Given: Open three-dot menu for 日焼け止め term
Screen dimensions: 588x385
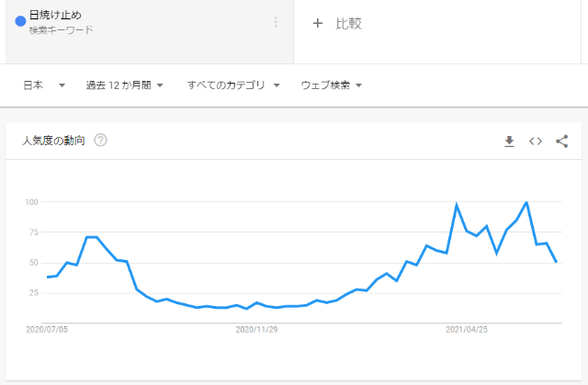Looking at the screenshot, I should point(275,22).
